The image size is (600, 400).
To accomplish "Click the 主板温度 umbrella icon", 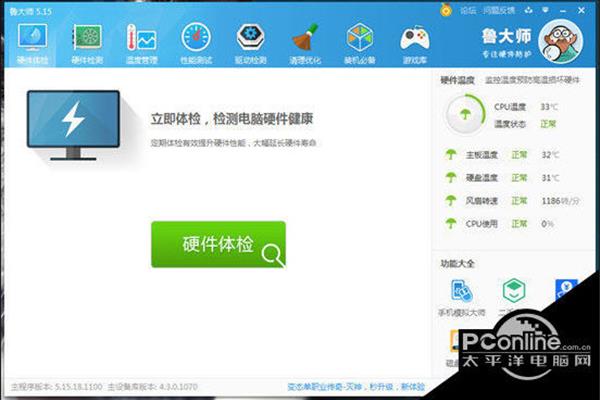I will coord(451,155).
